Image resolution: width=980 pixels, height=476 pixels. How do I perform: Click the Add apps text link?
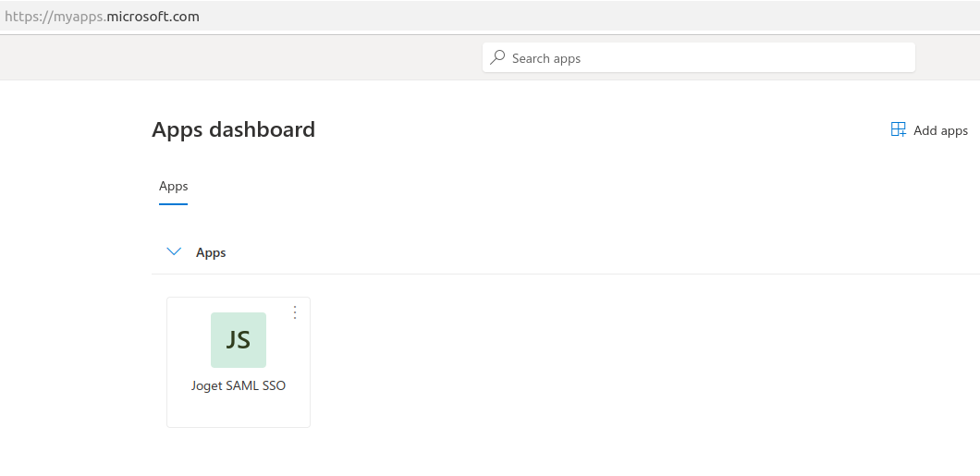click(x=940, y=130)
